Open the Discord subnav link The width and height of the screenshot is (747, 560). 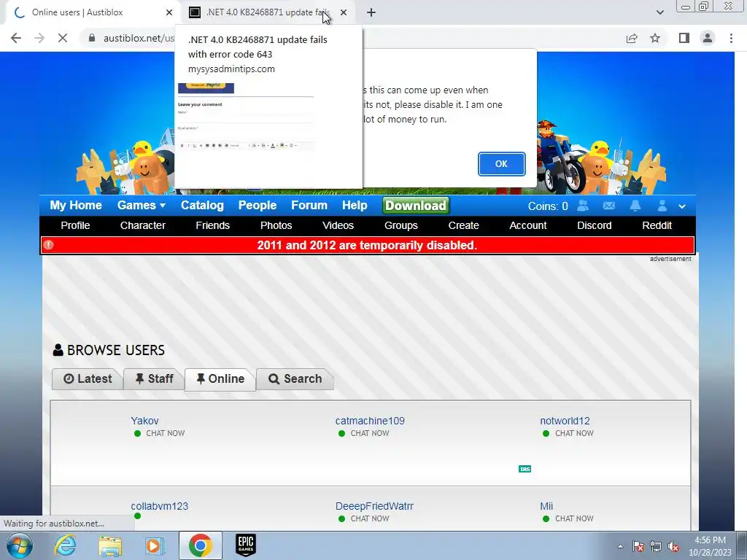594,225
